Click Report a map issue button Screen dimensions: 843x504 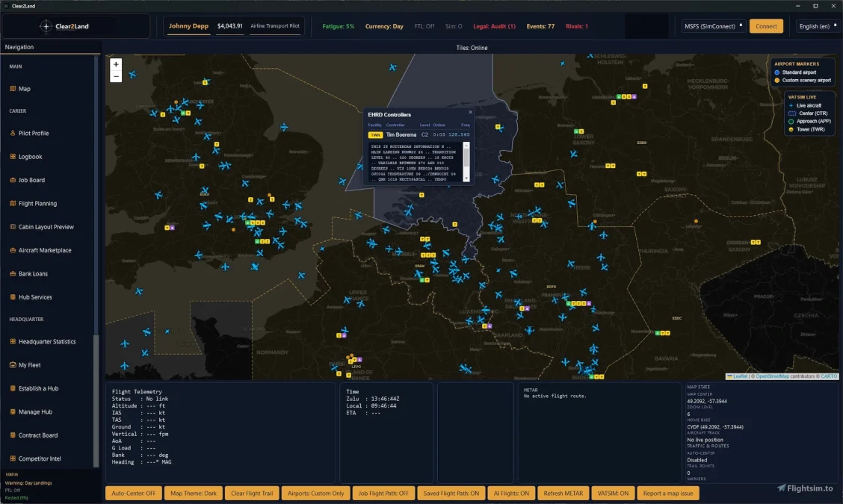[668, 494]
